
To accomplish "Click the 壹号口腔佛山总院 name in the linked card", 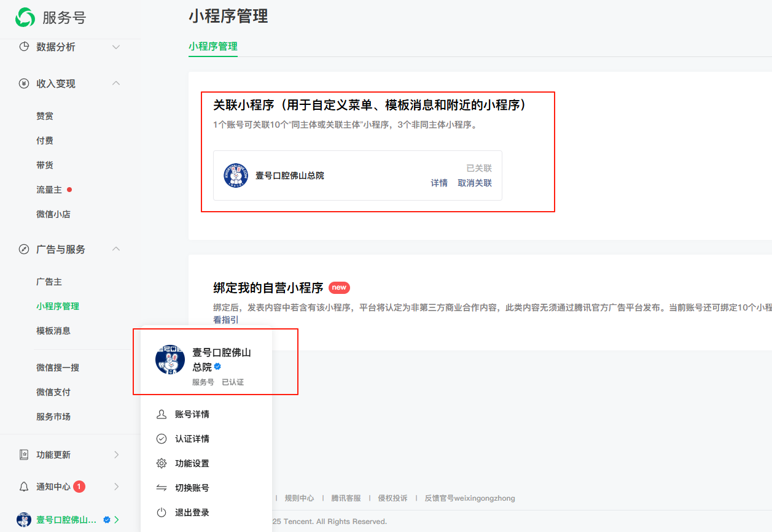I will click(x=290, y=175).
